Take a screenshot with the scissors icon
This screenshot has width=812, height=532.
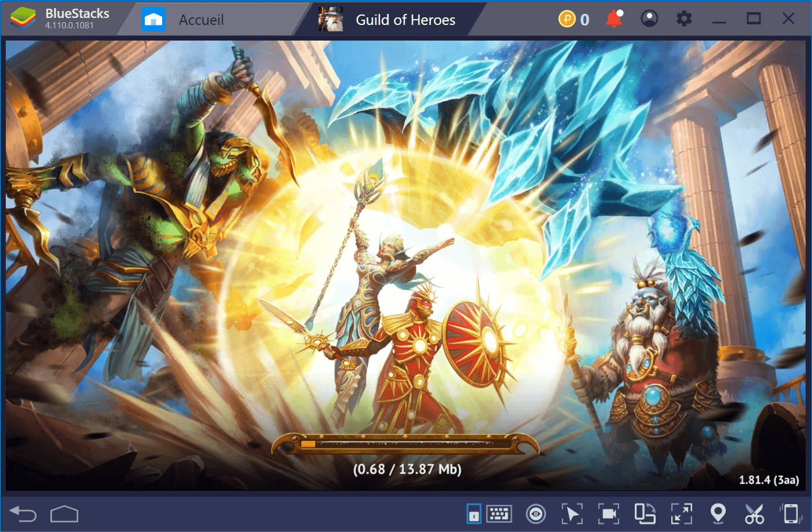(755, 514)
